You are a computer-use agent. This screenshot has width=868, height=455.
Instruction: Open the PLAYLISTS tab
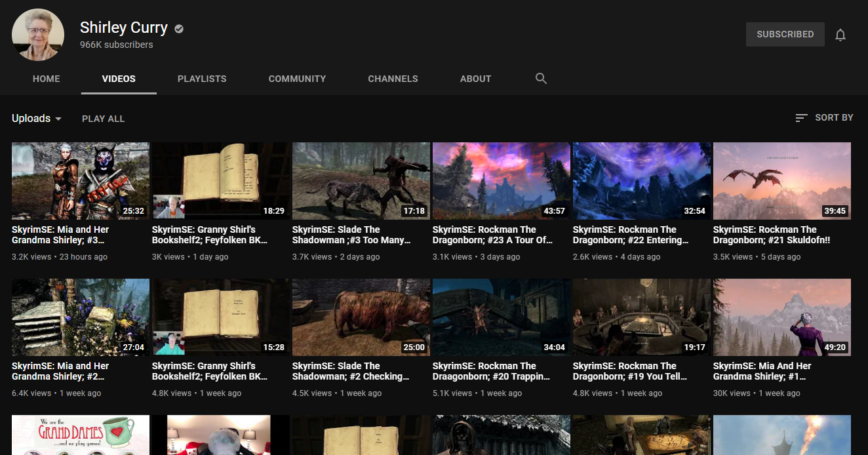tap(202, 79)
